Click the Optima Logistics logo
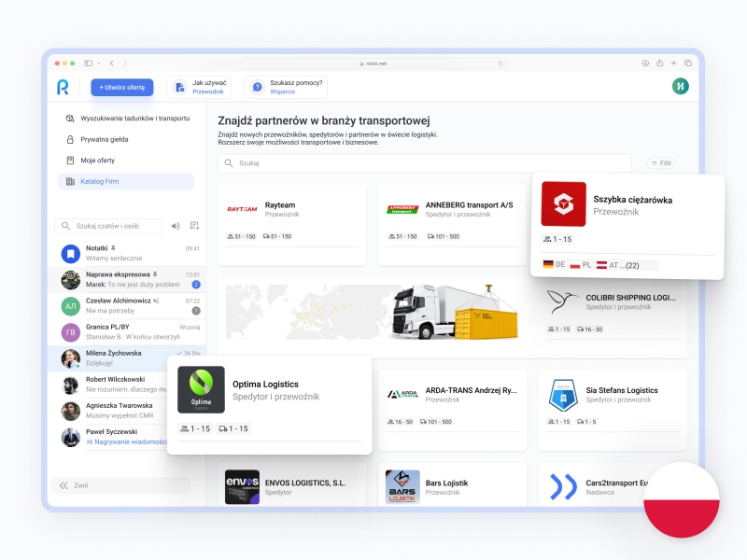This screenshot has width=747, height=560. pyautogui.click(x=201, y=389)
